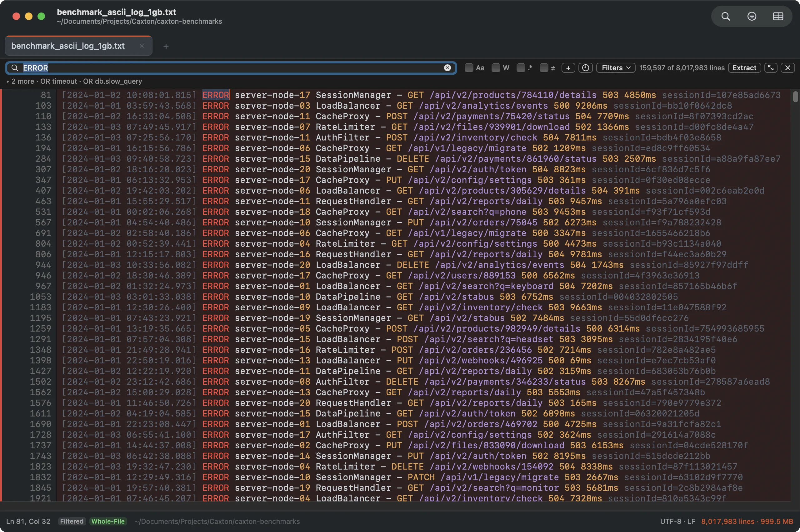This screenshot has width=800, height=532.
Task: Click '/api/v2/search?q=monitor' on line 1845
Action: pyautogui.click(x=494, y=488)
